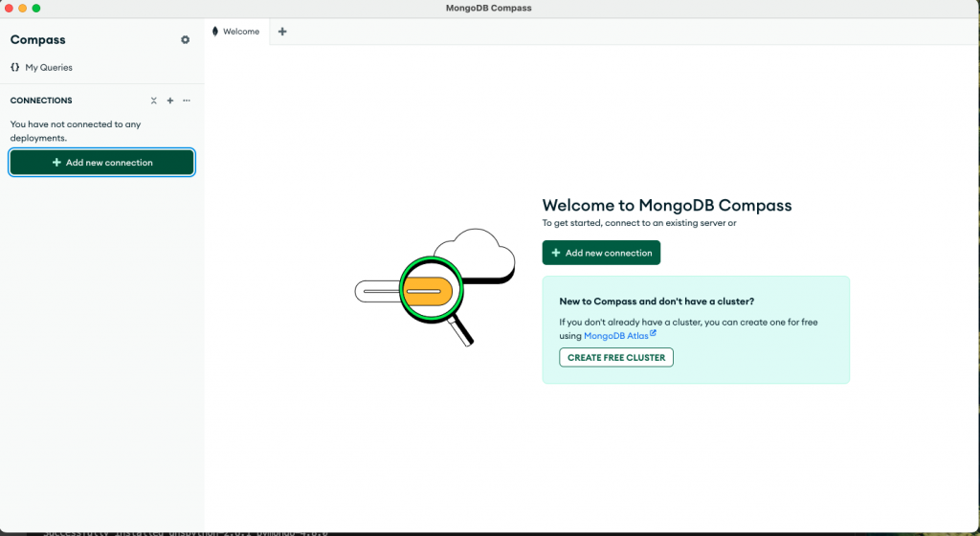Screen dimensions: 980x536
Task: Click the Welcome to MongoDB Compass heading
Action: click(667, 205)
